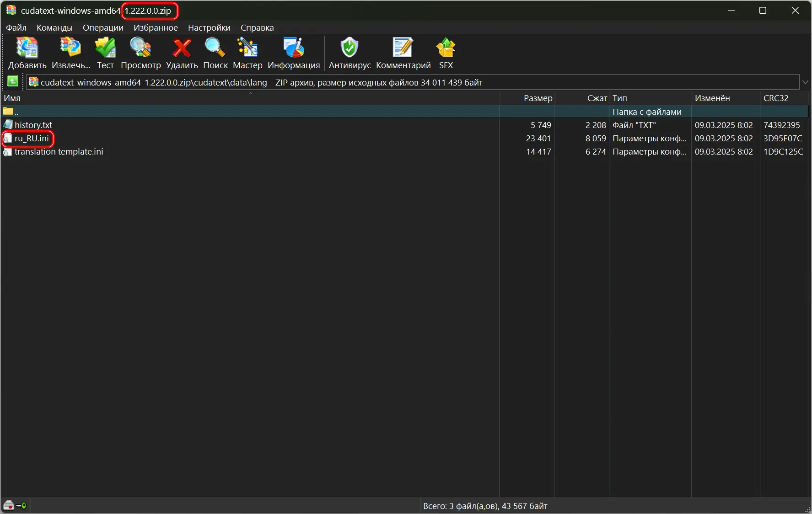Select the ru_RU.ini file name
812x514 pixels.
pyautogui.click(x=32, y=138)
